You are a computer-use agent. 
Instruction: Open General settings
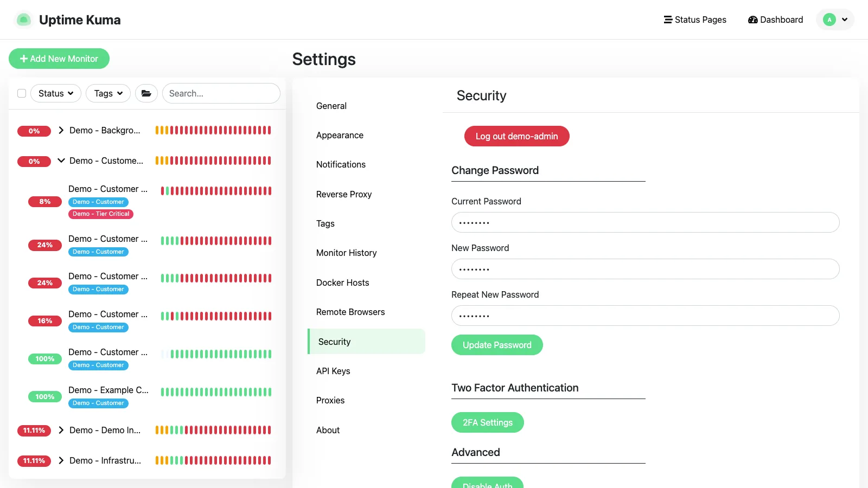point(366,106)
